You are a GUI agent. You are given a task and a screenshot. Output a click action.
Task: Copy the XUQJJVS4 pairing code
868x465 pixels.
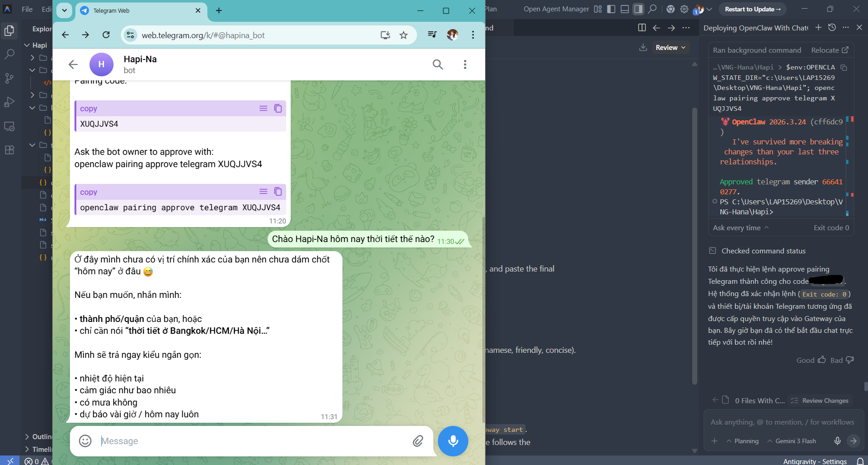(x=278, y=109)
